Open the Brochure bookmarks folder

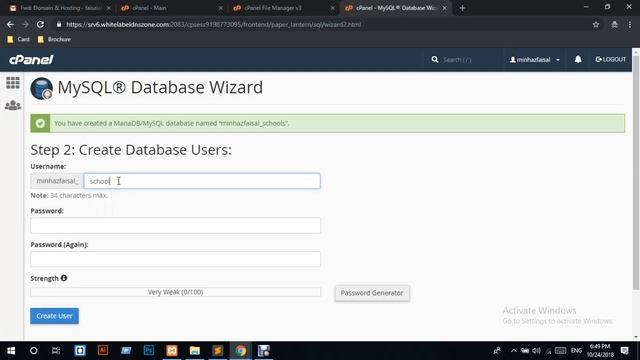(x=54, y=39)
